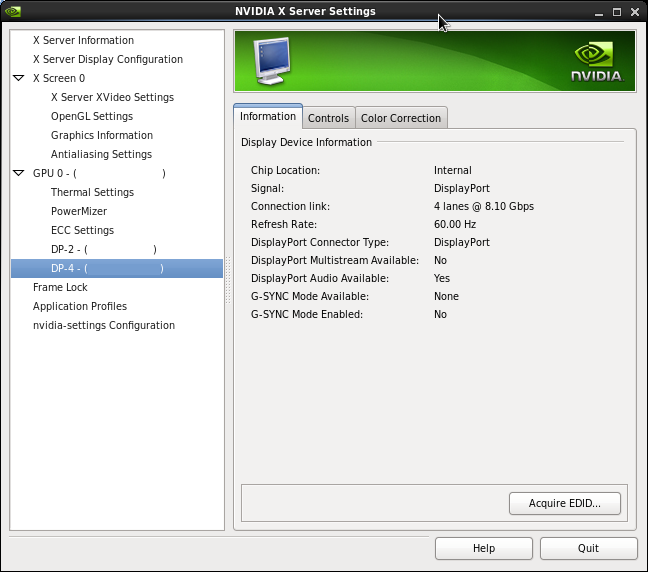Click the monitor icon in the banner
Image resolution: width=648 pixels, height=572 pixels.
pyautogui.click(x=272, y=61)
